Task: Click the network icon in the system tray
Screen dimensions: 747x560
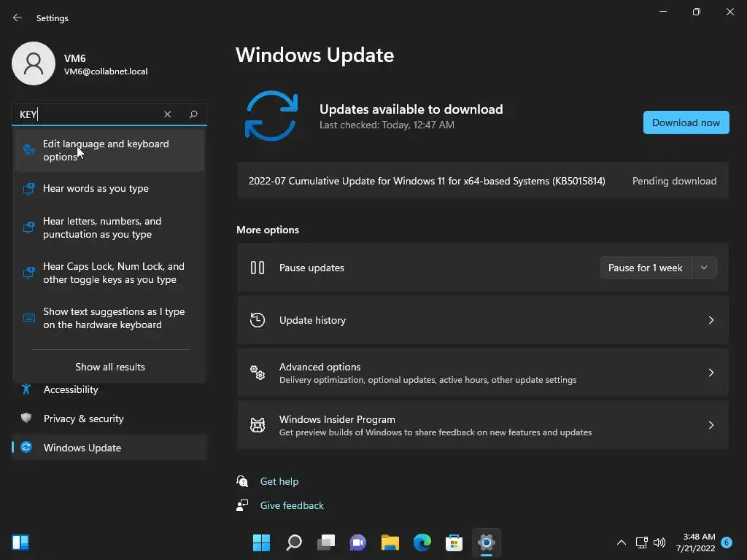Action: 641,542
